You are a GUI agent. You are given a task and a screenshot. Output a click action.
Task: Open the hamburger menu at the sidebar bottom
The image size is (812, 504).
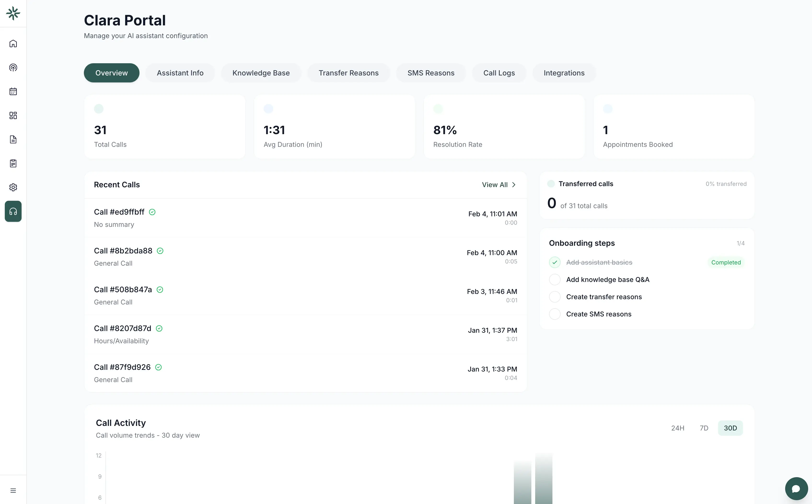(13, 490)
